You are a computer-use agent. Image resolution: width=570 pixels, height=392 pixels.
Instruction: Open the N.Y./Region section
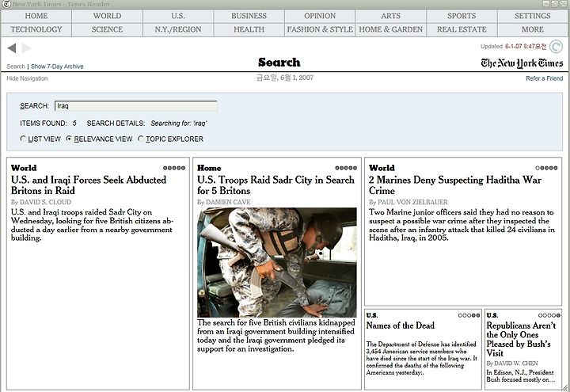[x=178, y=29]
